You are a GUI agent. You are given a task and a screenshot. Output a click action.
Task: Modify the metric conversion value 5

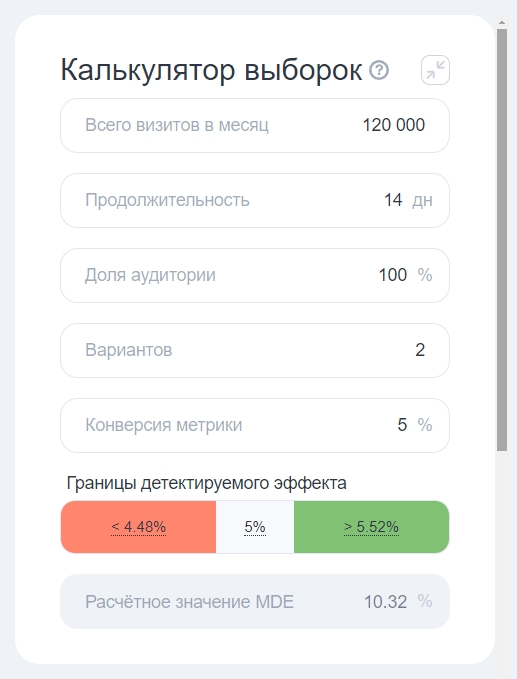(x=402, y=425)
